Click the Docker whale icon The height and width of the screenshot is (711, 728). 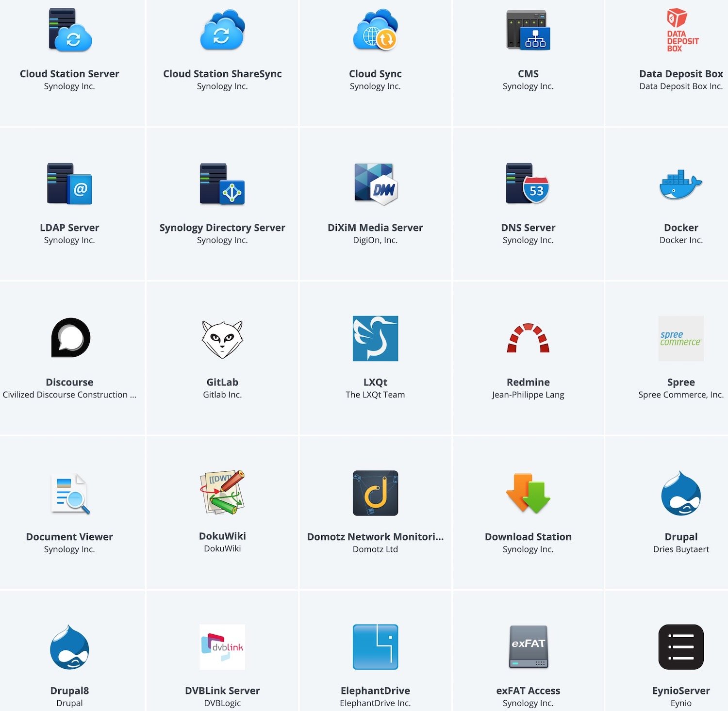tap(681, 184)
